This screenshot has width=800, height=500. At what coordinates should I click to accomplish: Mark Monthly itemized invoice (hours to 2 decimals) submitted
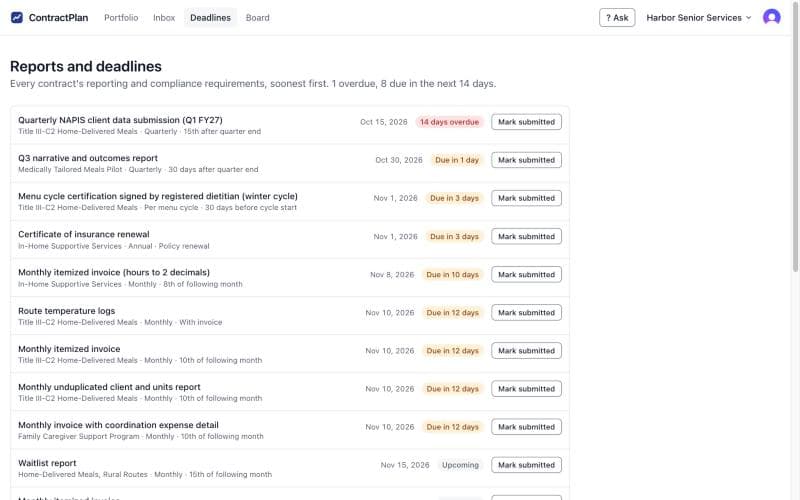[x=526, y=274]
